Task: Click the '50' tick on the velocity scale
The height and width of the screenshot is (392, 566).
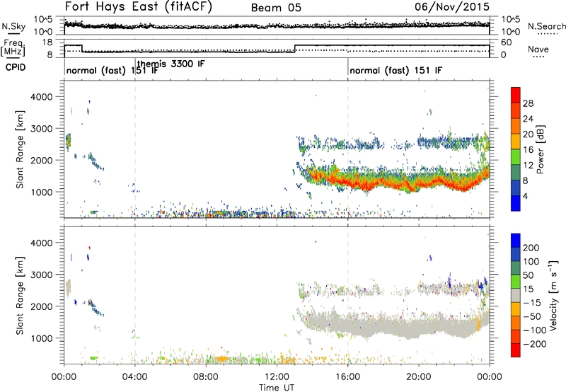Action: point(529,275)
